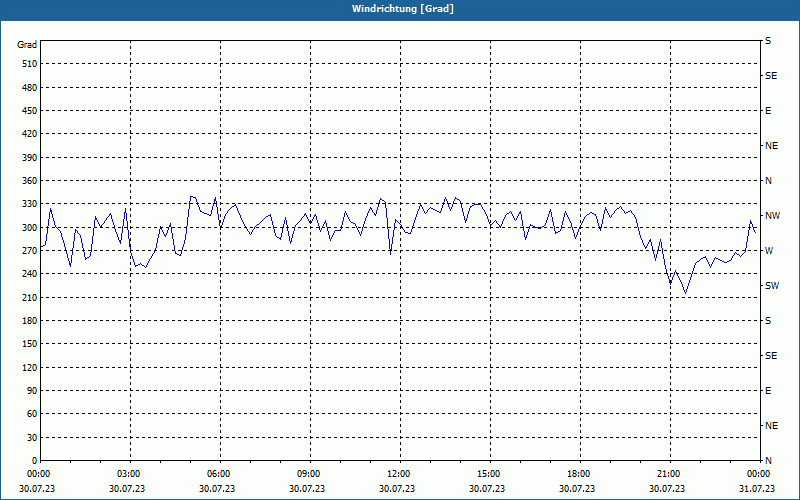The height and width of the screenshot is (500, 800).
Task: Select the 0 degree axis label
Action: pos(34,461)
